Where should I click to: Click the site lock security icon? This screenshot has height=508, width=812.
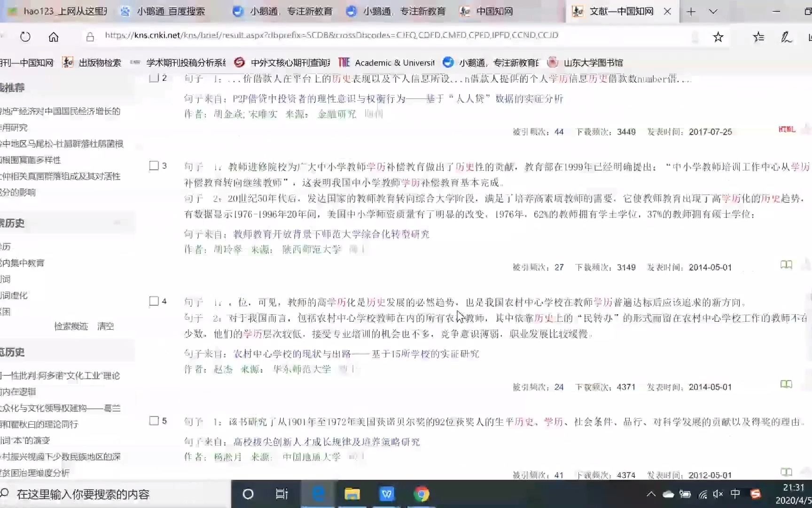[90, 37]
